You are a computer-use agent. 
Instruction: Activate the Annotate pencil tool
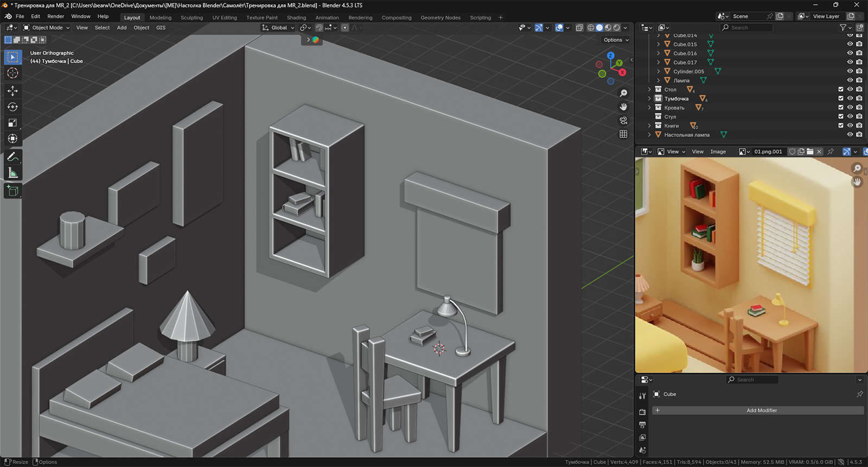click(x=12, y=157)
